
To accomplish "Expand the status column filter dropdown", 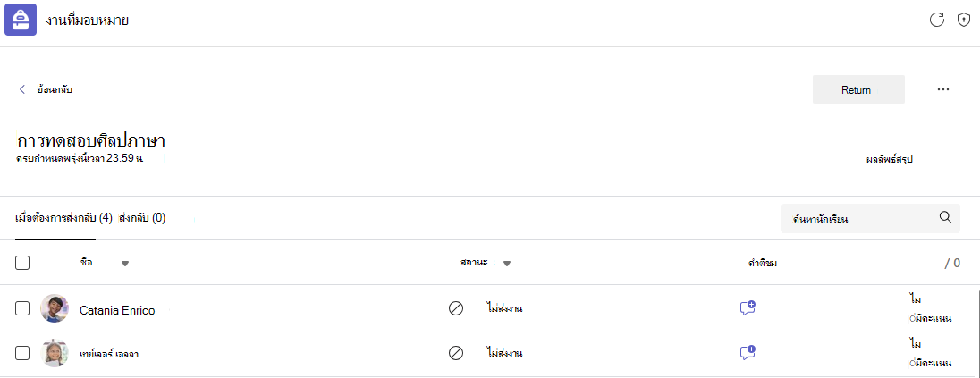I will (x=507, y=264).
